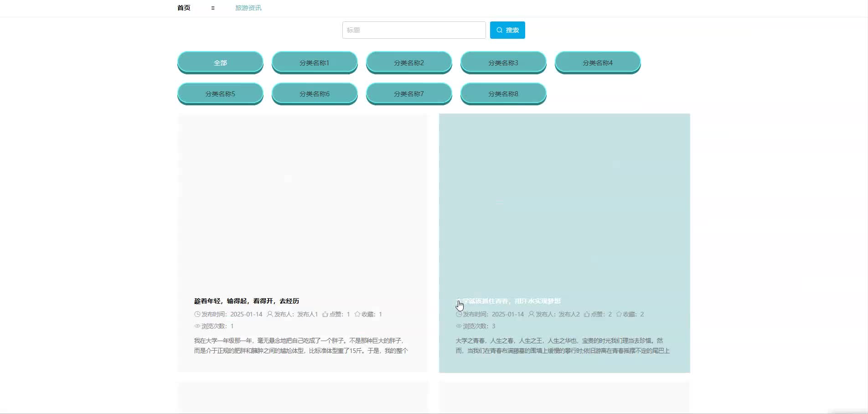The height and width of the screenshot is (414, 868).
Task: Click the eye 浏览次数 icon on 发布人1 card
Action: 197,326
